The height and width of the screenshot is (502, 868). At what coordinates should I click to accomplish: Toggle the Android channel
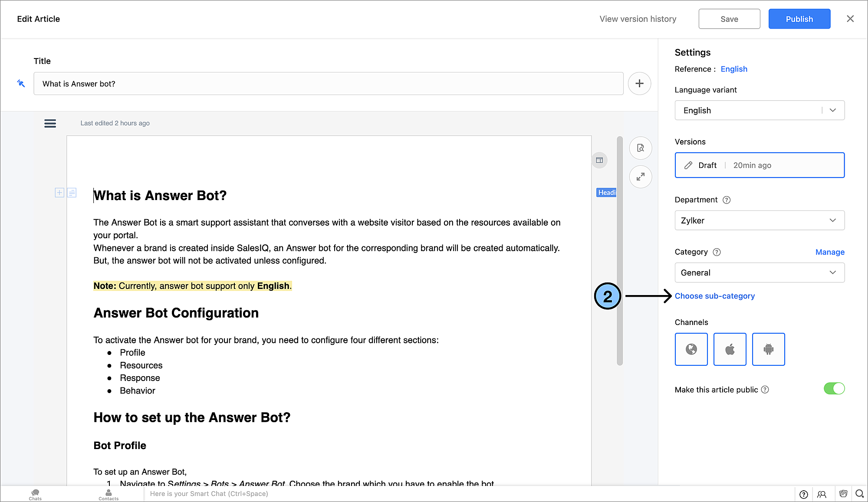(x=768, y=349)
